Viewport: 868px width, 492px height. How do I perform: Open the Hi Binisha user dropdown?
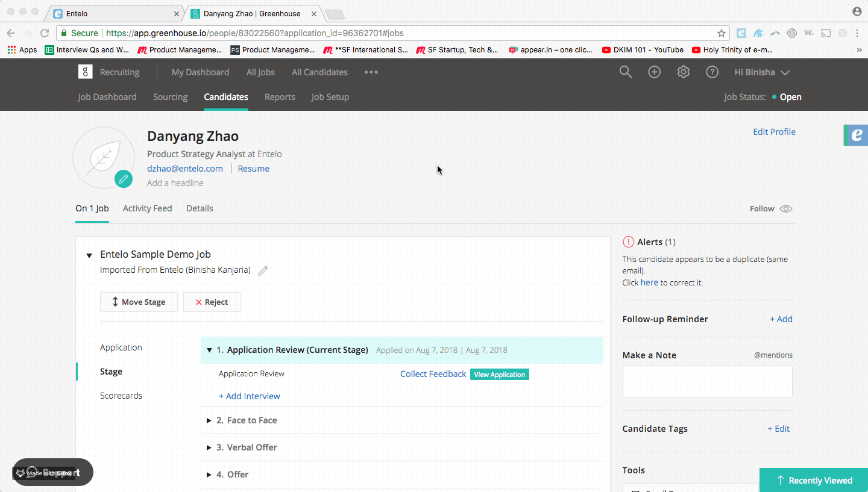(762, 72)
